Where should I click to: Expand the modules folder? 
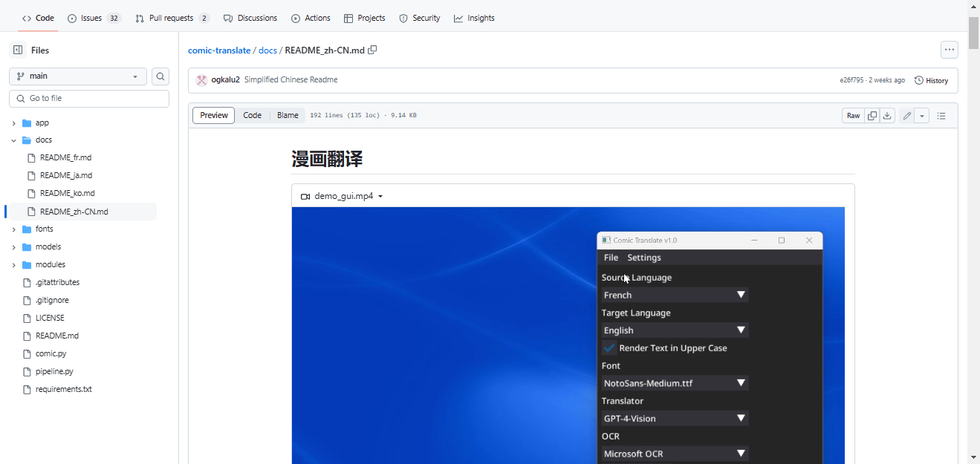(x=13, y=265)
